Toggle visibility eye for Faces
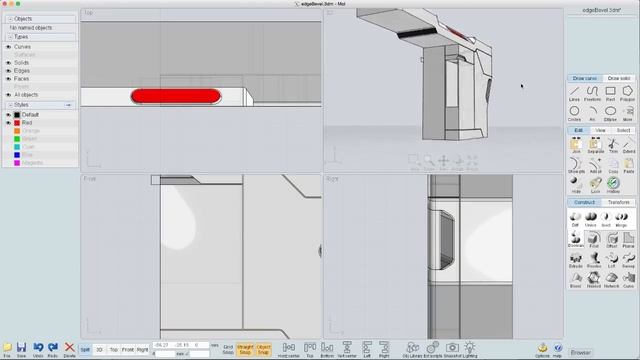Viewport: 640px width, 360px height. 8,79
